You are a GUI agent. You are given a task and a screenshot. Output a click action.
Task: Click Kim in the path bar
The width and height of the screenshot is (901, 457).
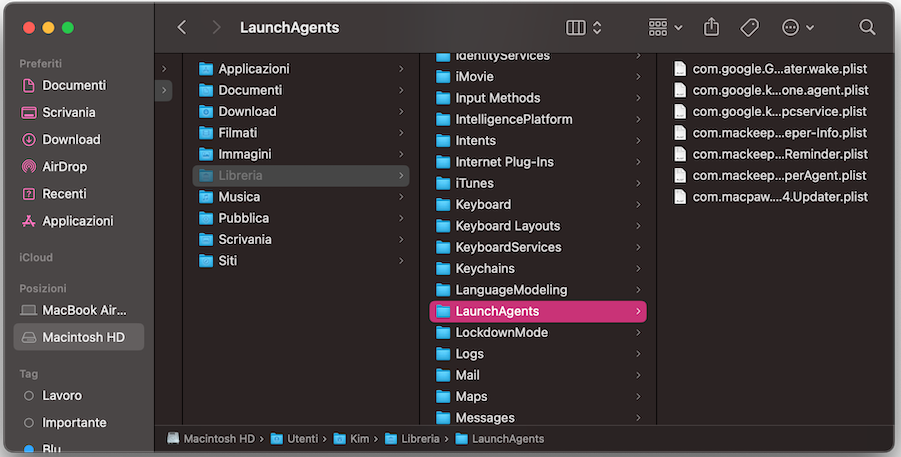click(351, 439)
